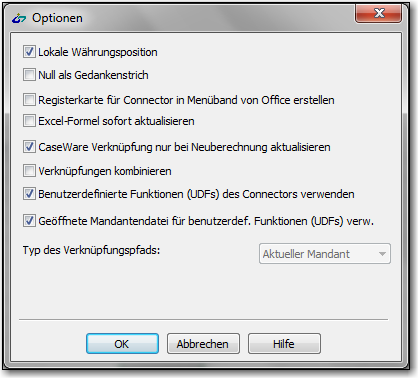
Task: Enable the Null als Gedankenstrich checkbox
Action: click(29, 75)
